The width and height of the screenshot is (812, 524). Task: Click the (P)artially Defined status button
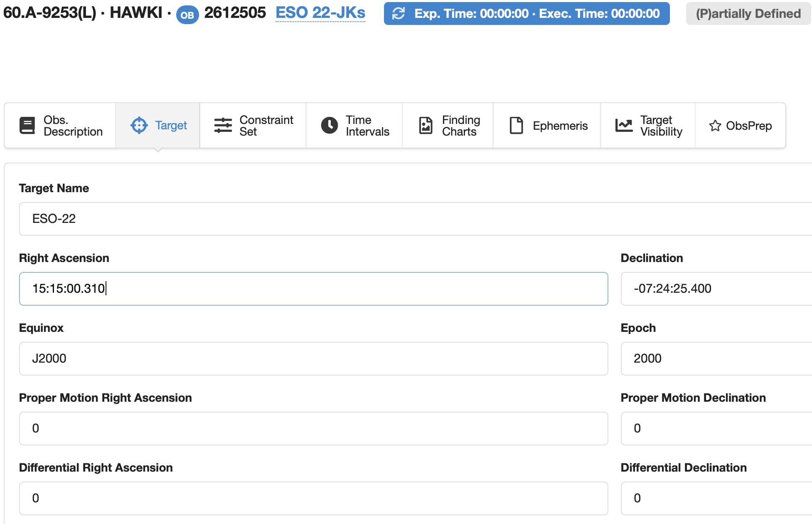pos(748,14)
